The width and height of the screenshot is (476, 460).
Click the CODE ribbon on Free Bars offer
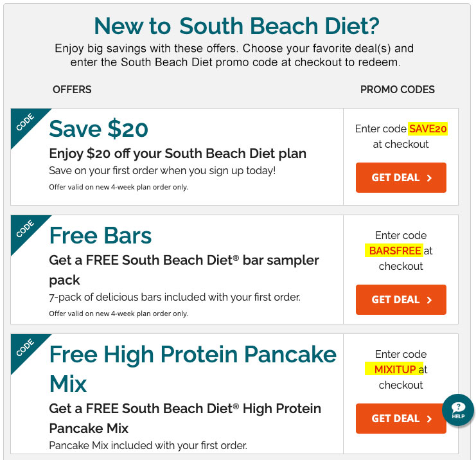(25, 229)
